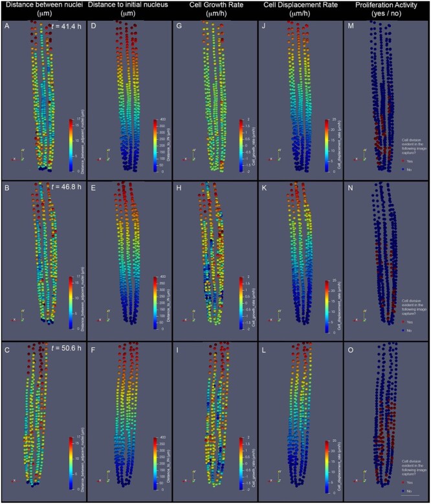This screenshot has height=504, width=431.
Task: Click the panel letter C
Action: 7,350
